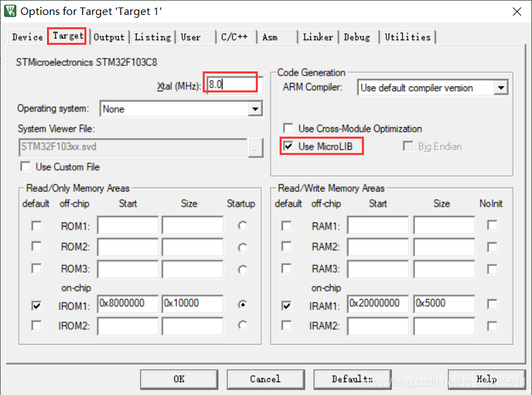The height and width of the screenshot is (395, 532).
Task: Click the IROM1 Start field 0x8000000
Action: (128, 304)
